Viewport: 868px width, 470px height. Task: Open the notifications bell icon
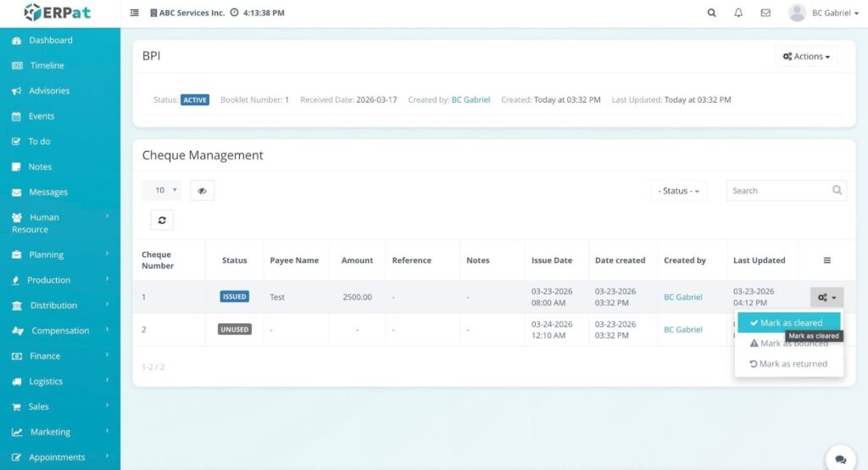tap(738, 13)
